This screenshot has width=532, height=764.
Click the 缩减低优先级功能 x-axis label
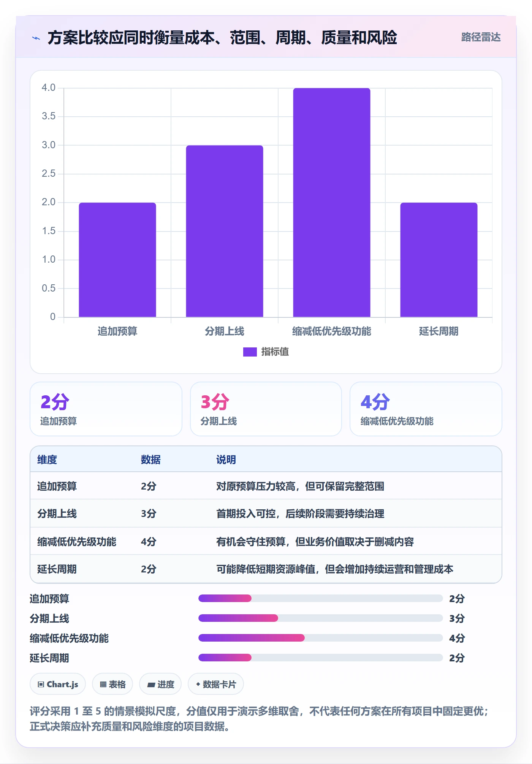(332, 331)
